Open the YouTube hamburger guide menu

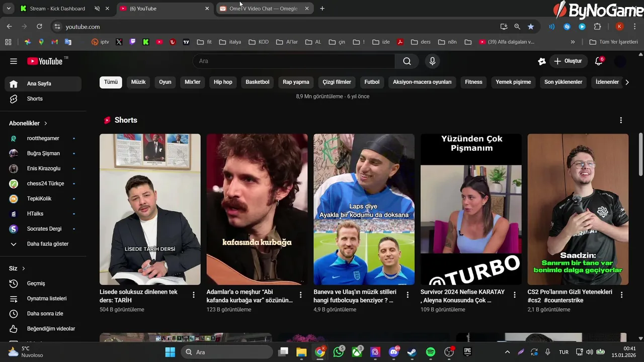[x=14, y=61]
